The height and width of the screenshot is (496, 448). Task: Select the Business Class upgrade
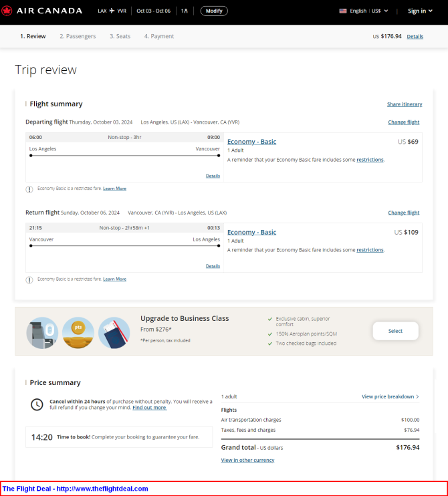tap(395, 331)
